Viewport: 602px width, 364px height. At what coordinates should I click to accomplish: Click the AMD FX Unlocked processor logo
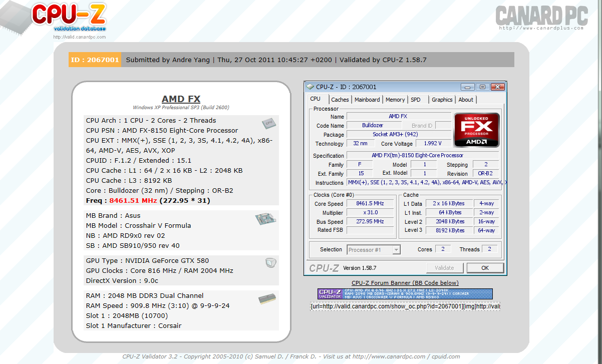(476, 130)
